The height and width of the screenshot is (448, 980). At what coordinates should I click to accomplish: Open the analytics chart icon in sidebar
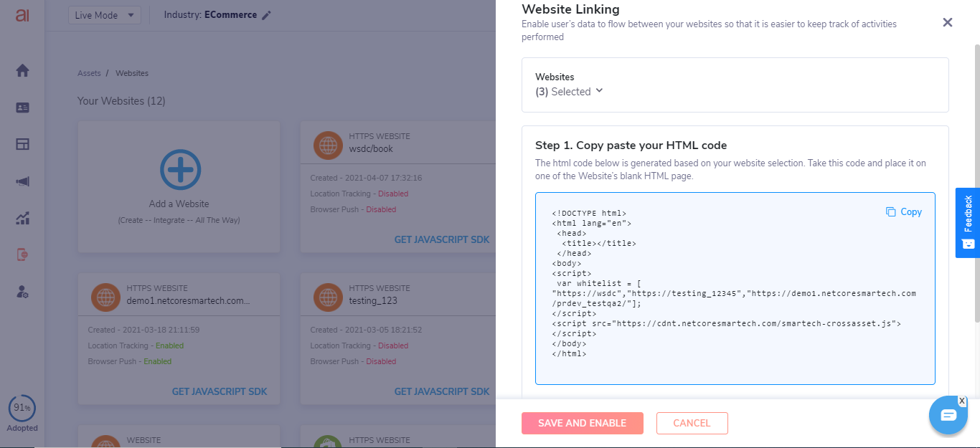(22, 219)
